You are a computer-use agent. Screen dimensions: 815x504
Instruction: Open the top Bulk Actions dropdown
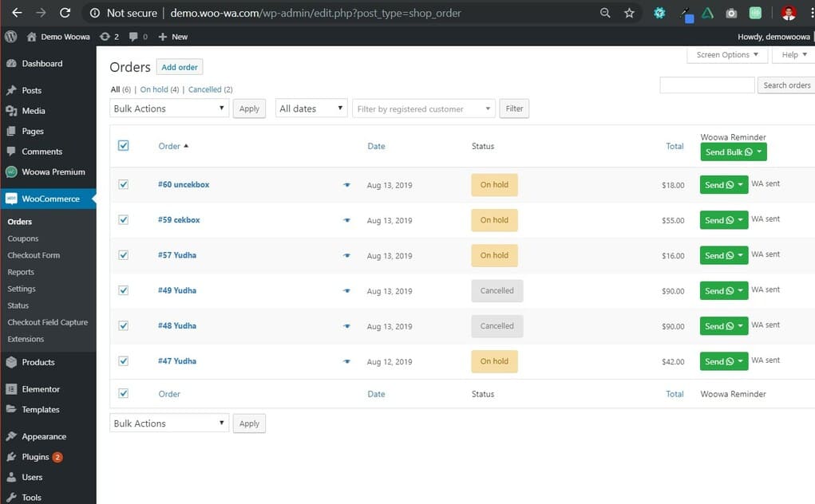click(x=169, y=108)
